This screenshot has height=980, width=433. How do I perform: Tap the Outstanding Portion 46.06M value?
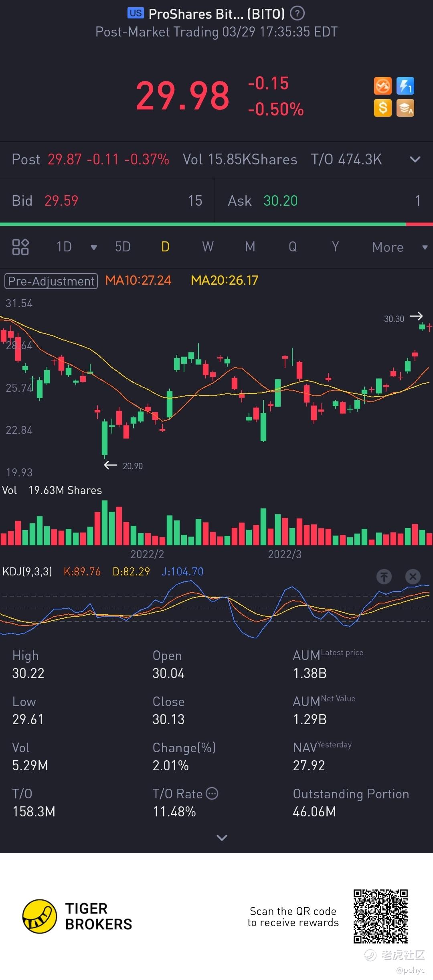pyautogui.click(x=314, y=811)
